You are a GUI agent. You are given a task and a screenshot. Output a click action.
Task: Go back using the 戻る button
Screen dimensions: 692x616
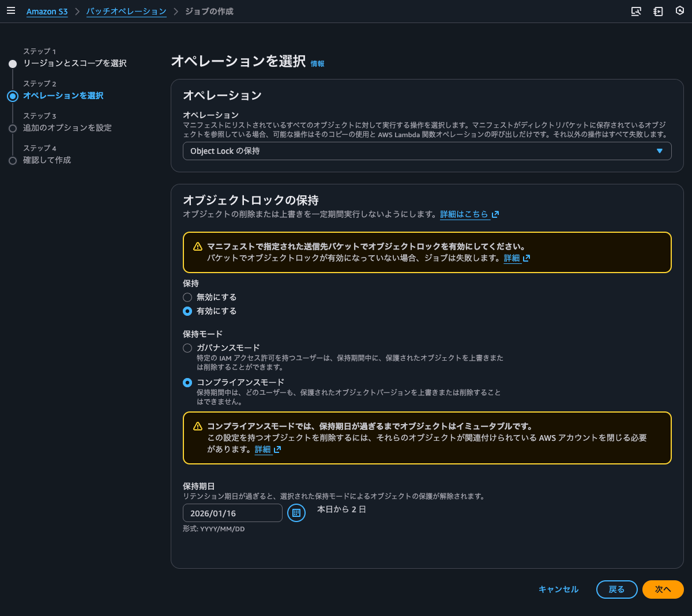[616, 589]
